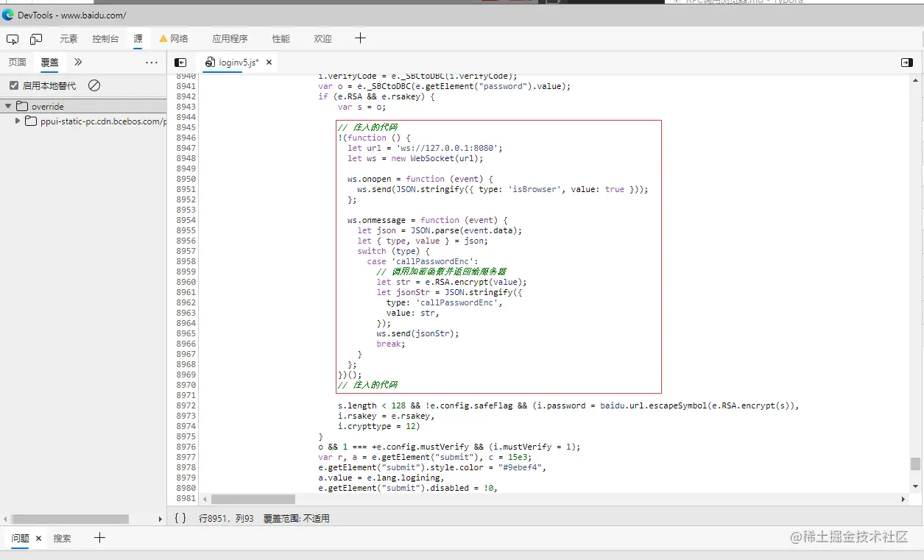Add a drawer tool with plus icon
This screenshot has width=924, height=560.
99,538
